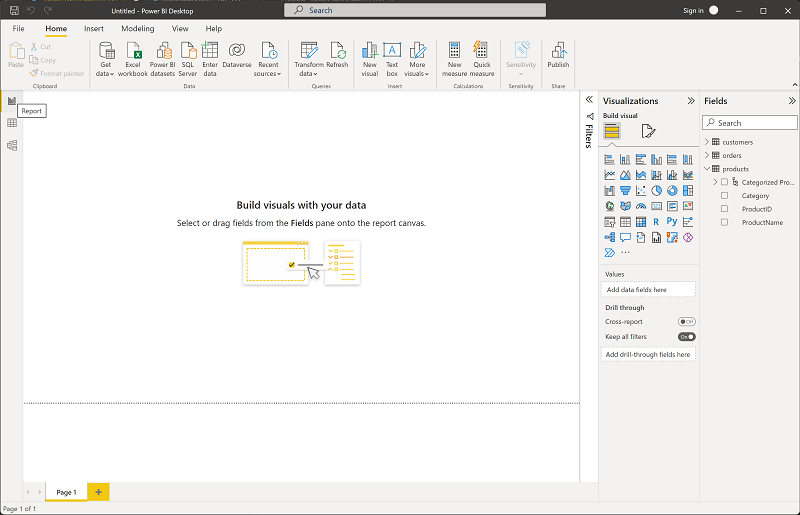The width and height of the screenshot is (800, 515).
Task: Collapse the Visualizations pane
Action: click(691, 101)
